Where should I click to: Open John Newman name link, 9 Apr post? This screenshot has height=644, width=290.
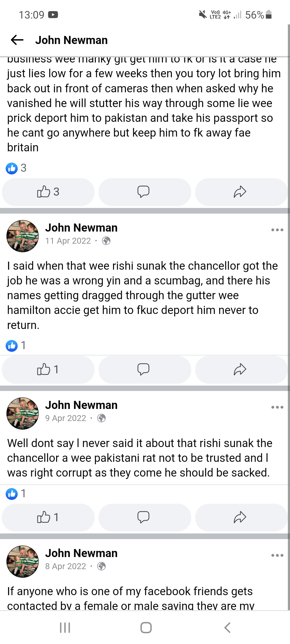(81, 405)
